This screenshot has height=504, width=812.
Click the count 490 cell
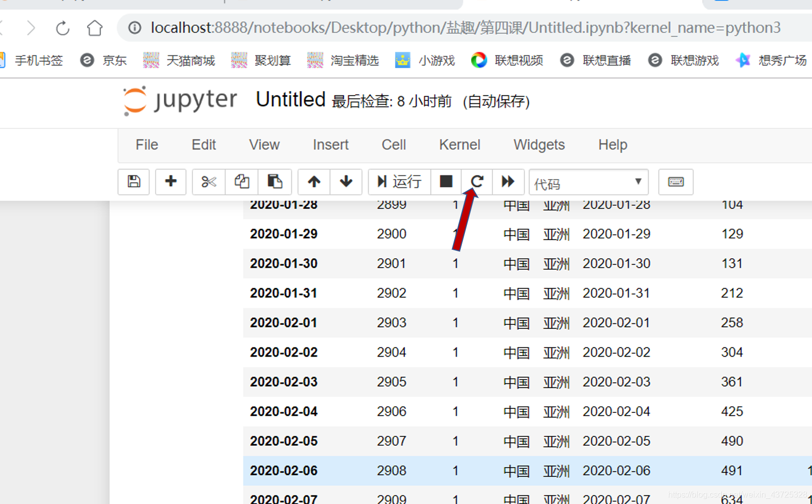point(732,441)
